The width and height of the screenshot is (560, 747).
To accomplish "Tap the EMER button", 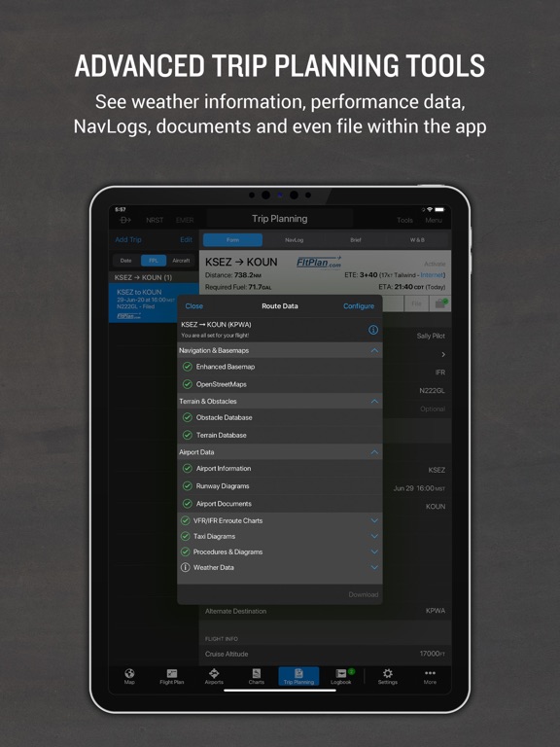I will (x=185, y=220).
